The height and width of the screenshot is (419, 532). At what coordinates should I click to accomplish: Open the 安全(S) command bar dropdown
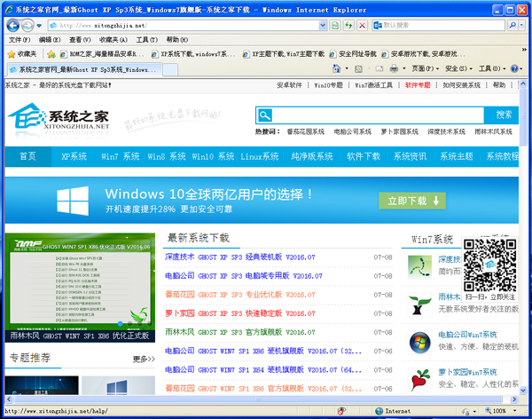click(x=458, y=69)
